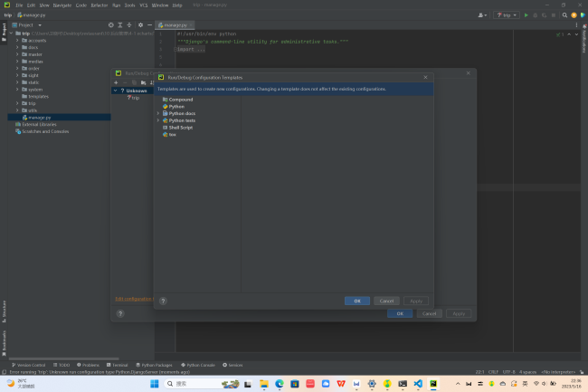Image resolution: width=588 pixels, height=392 pixels.
Task: Click OK in the Run/Debug Configurations dialog
Action: coord(400,313)
